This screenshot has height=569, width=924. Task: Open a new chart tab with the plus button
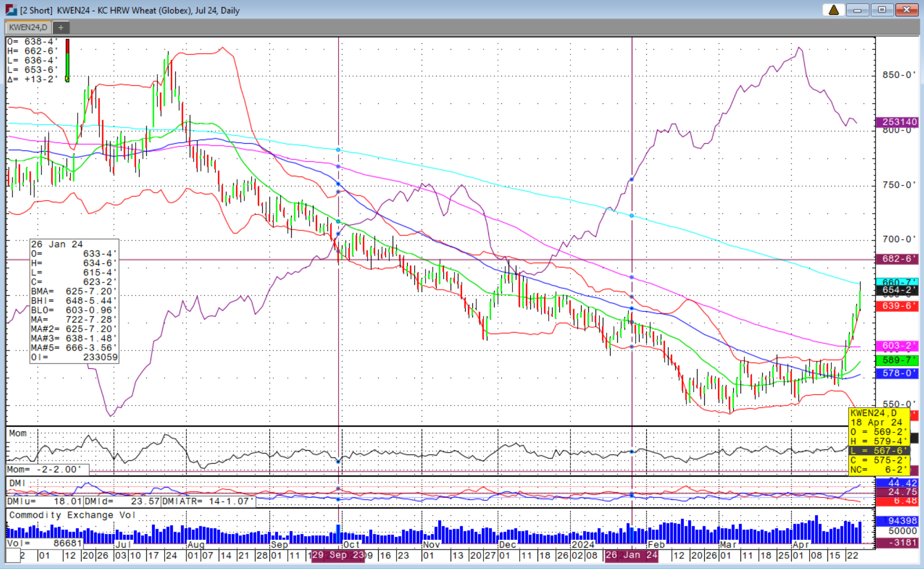[60, 28]
